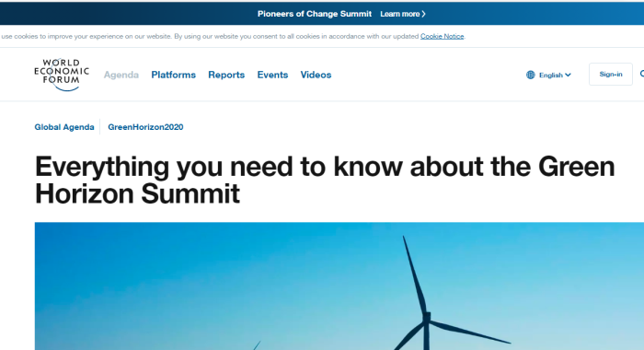Image resolution: width=644 pixels, height=350 pixels.
Task: Click the article headline about Green Horizon Summit
Action: pos(325,180)
